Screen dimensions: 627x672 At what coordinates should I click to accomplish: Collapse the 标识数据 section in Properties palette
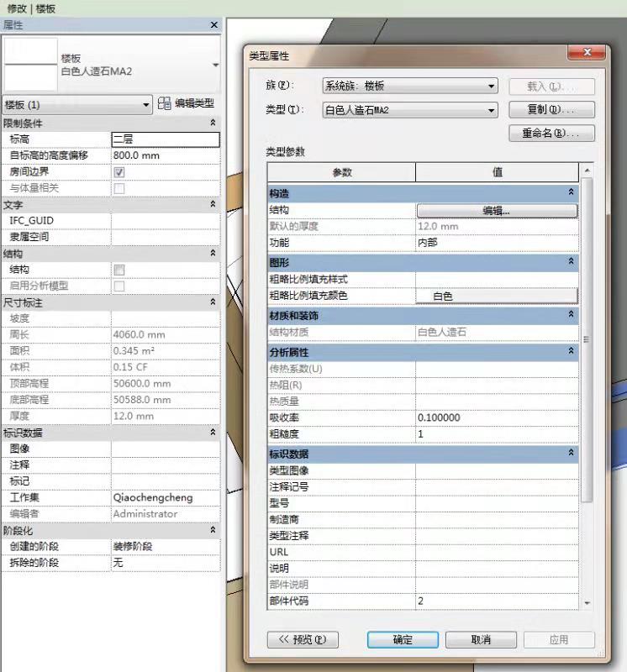[x=213, y=433]
